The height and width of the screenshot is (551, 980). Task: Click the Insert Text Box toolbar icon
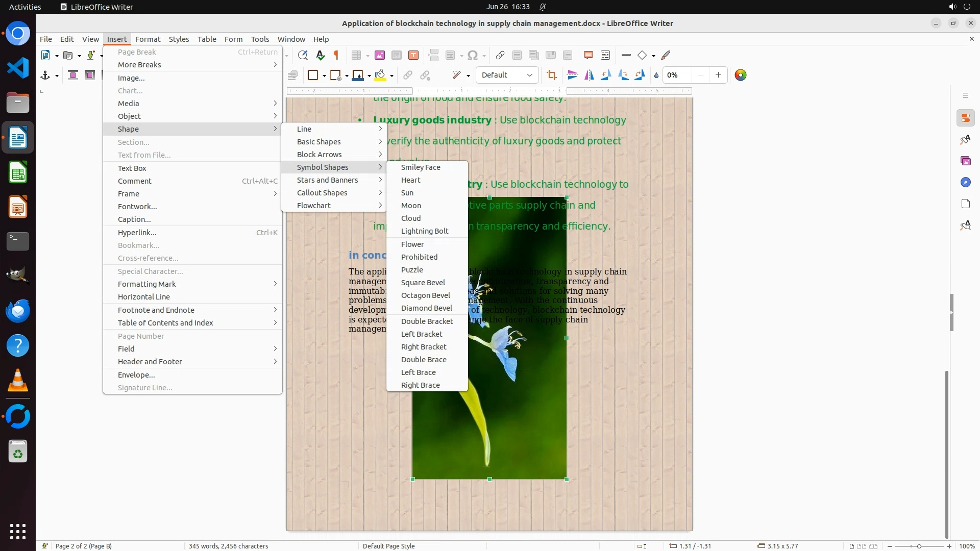tap(413, 55)
